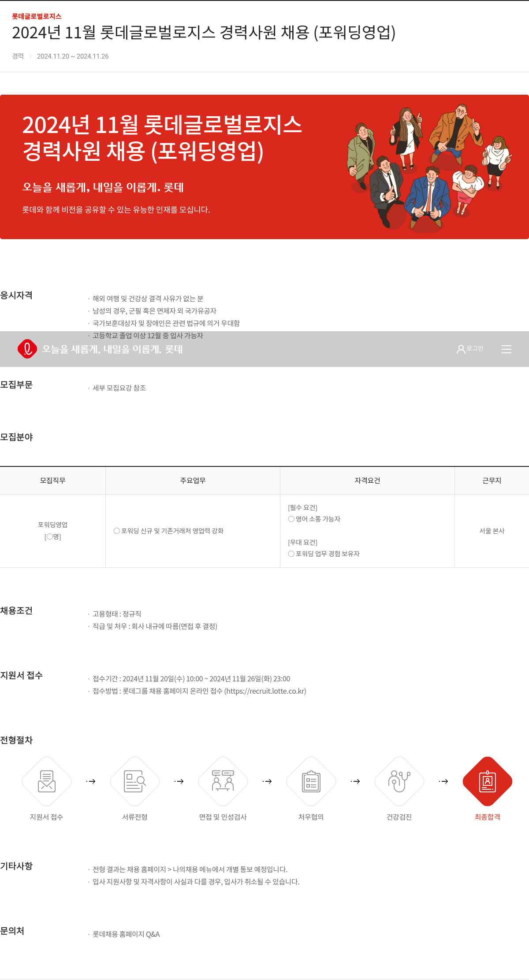Viewport: 529px width, 980px height.
Task: Click the 면접 및 인성검사 label under its icon
Action: click(x=223, y=817)
